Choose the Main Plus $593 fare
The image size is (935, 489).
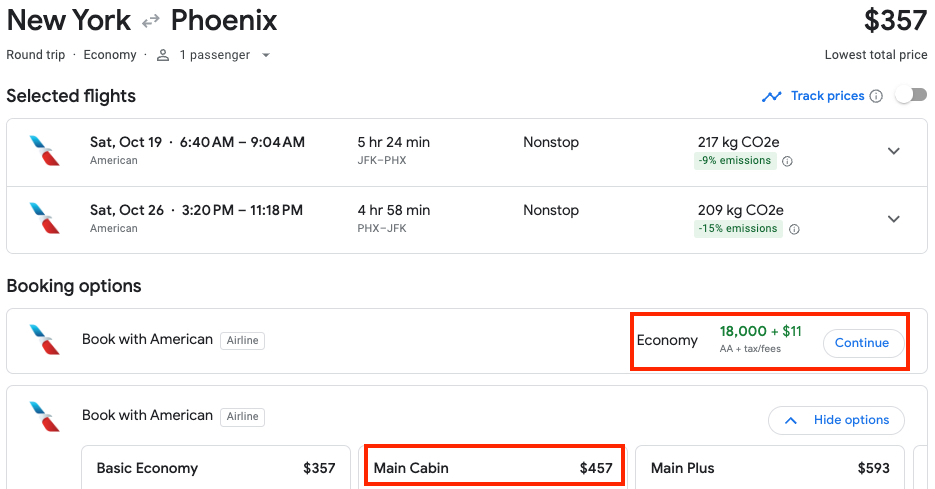(x=769, y=468)
